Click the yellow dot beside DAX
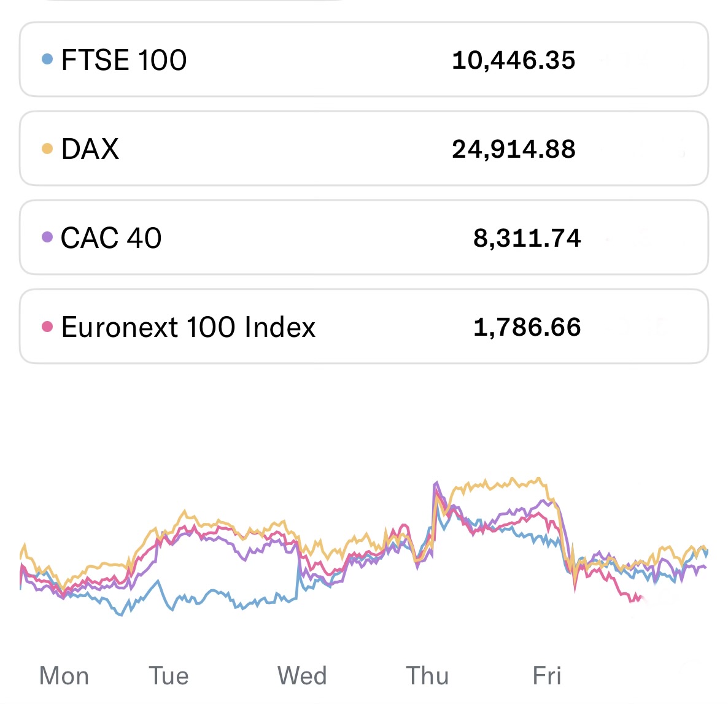This screenshot has width=728, height=704. click(47, 149)
